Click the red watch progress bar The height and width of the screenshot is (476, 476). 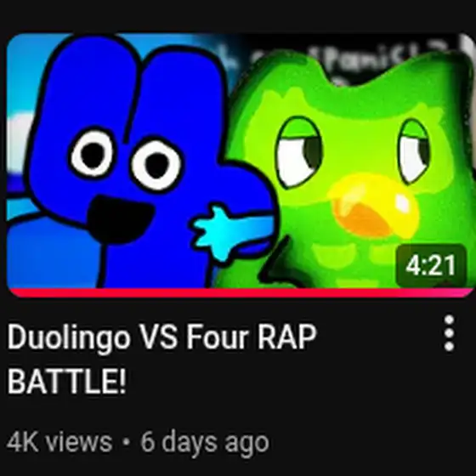240,292
